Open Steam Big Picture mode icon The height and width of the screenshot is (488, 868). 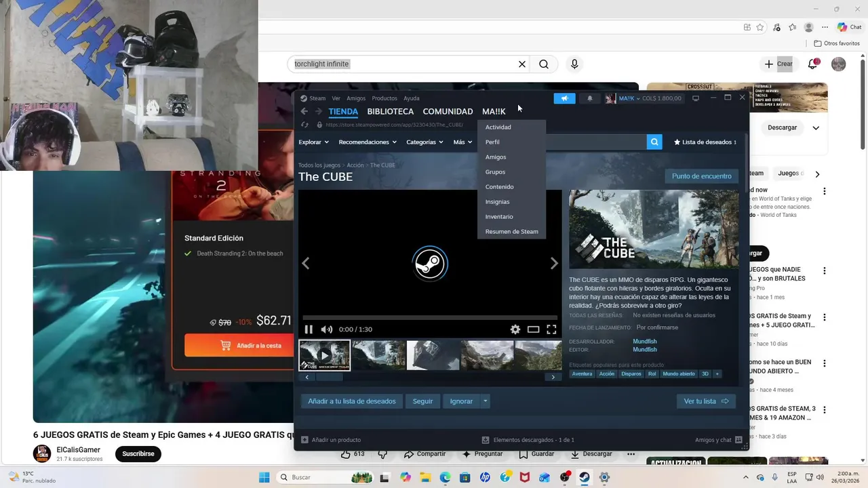[695, 98]
